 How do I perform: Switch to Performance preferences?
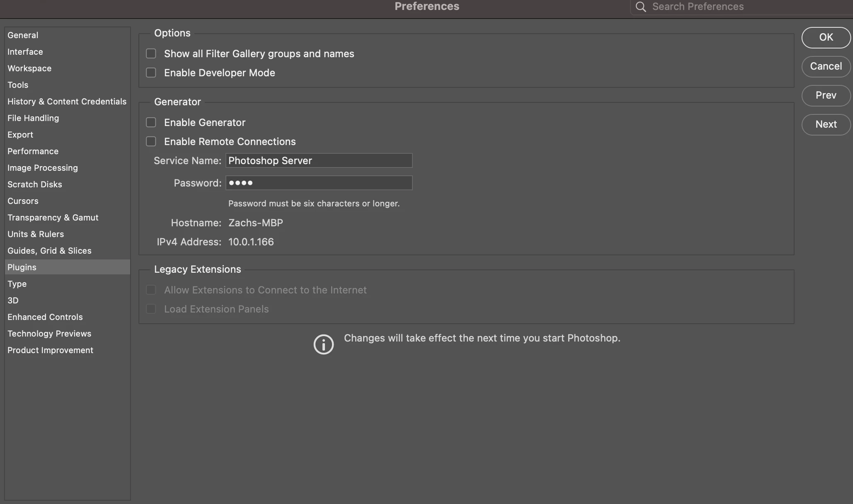33,151
